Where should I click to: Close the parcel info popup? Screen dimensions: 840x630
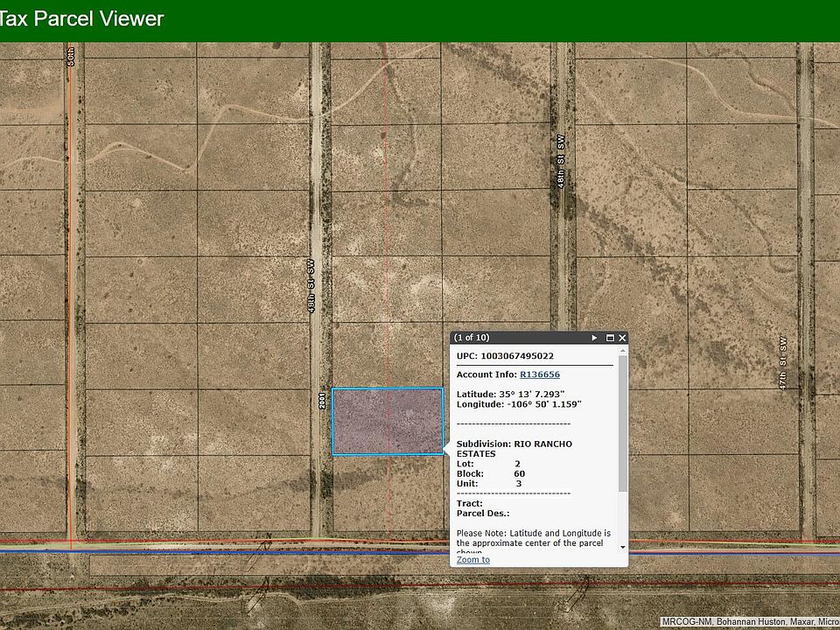click(622, 338)
